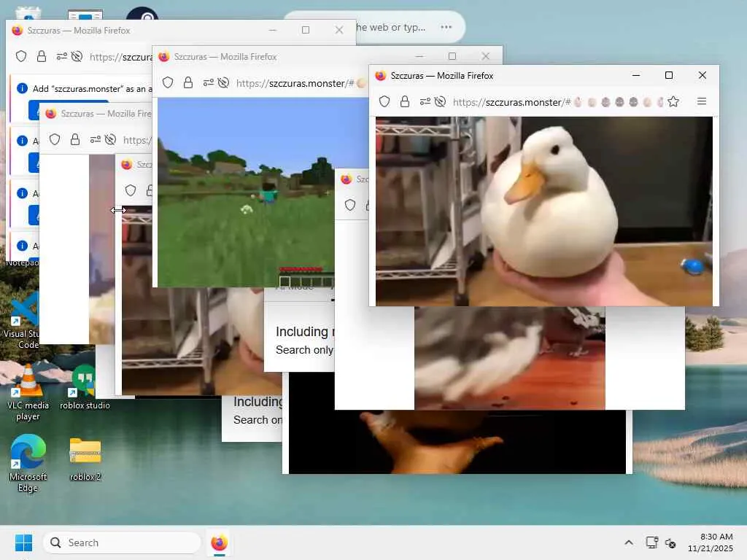The width and height of the screenshot is (747, 560).
Task: Open permissions icon in Firefox window overlapping the notifications
Action: [96, 139]
